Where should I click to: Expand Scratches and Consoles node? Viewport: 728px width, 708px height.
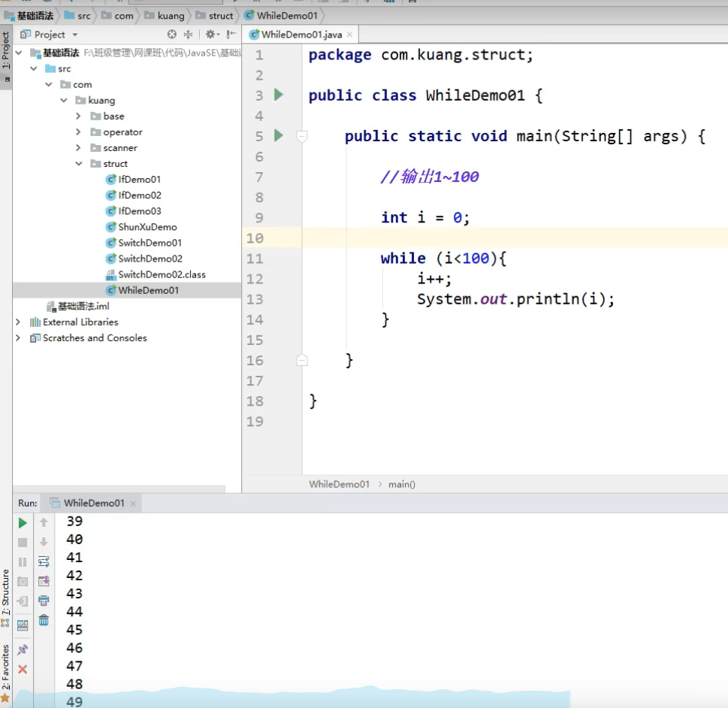point(18,337)
